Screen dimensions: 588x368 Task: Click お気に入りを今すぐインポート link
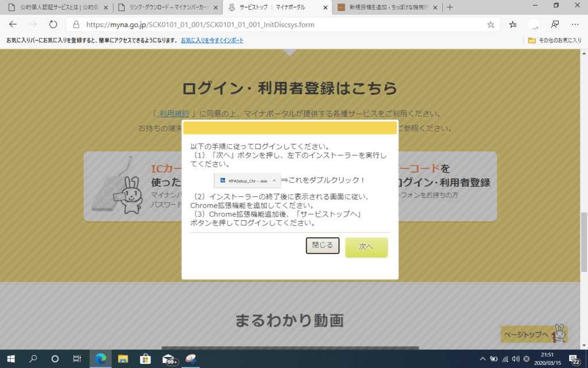tap(212, 40)
